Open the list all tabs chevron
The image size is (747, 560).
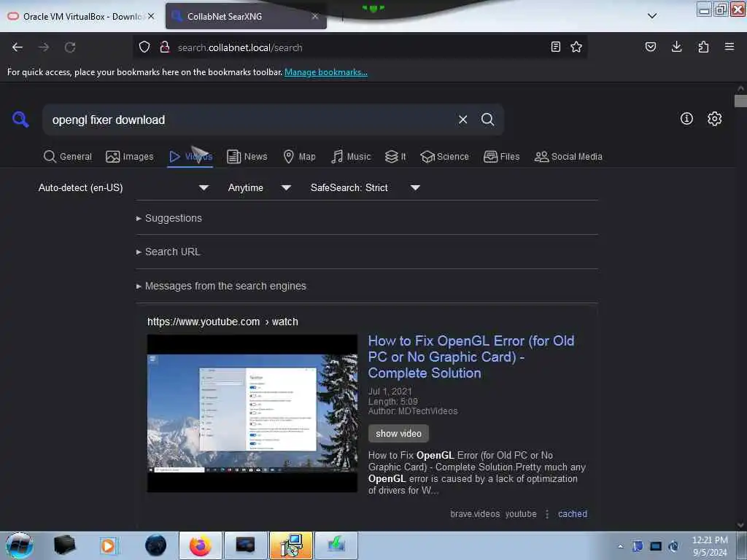coord(652,16)
